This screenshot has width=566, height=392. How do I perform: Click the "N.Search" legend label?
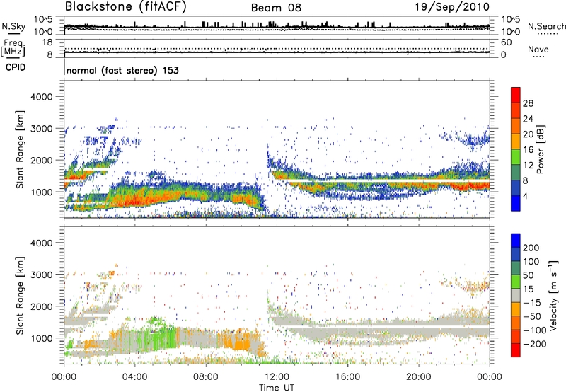pyautogui.click(x=547, y=26)
